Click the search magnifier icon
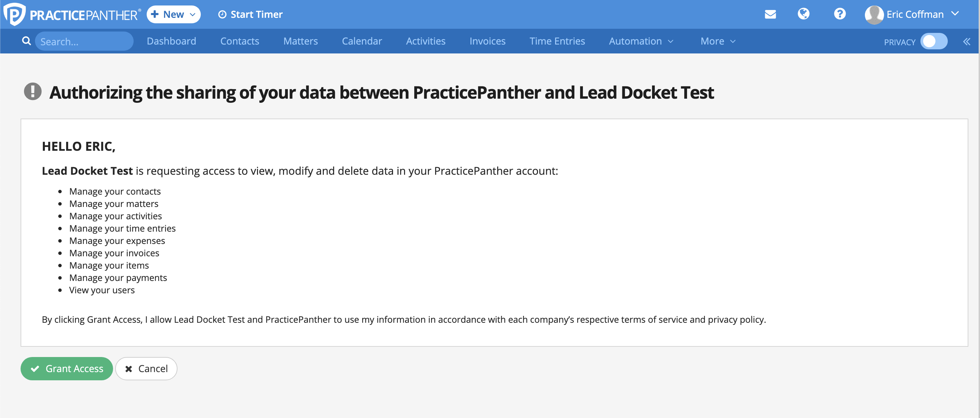The image size is (980, 418). coord(26,41)
